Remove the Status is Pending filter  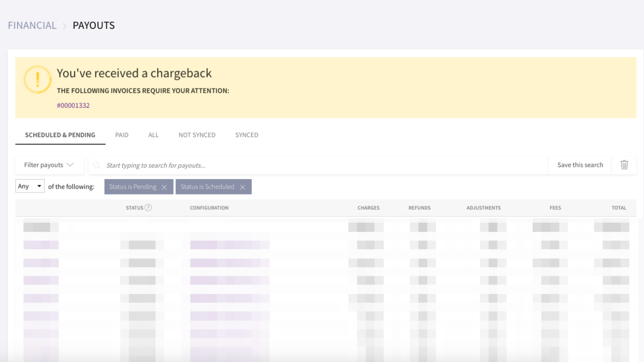coord(164,187)
